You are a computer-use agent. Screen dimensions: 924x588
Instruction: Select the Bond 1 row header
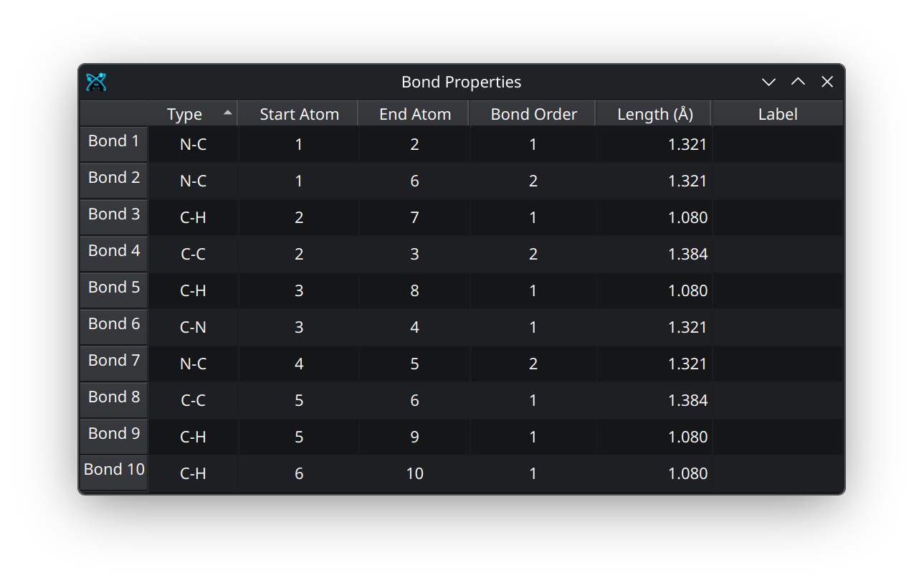[113, 142]
